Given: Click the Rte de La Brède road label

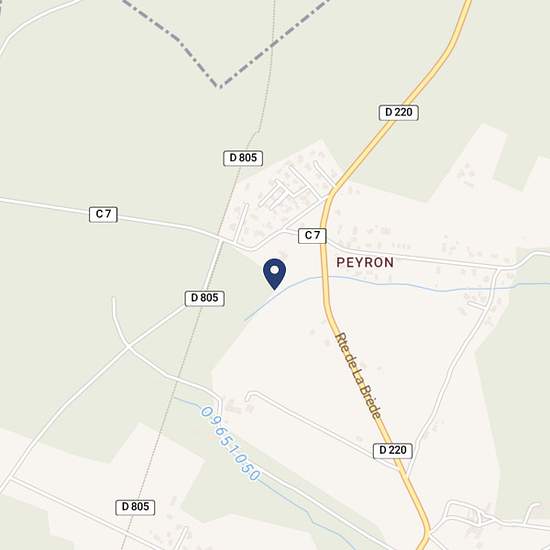Looking at the screenshot, I should [358, 376].
